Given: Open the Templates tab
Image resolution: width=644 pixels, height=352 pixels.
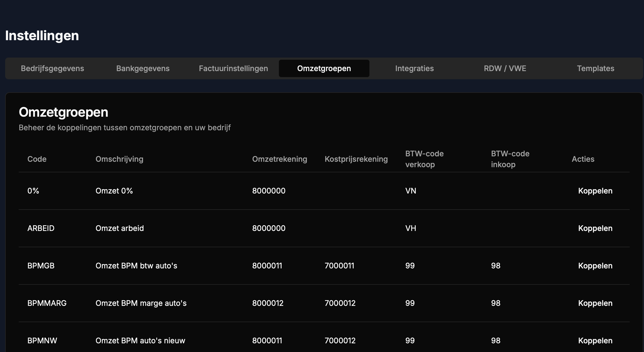Looking at the screenshot, I should 595,68.
